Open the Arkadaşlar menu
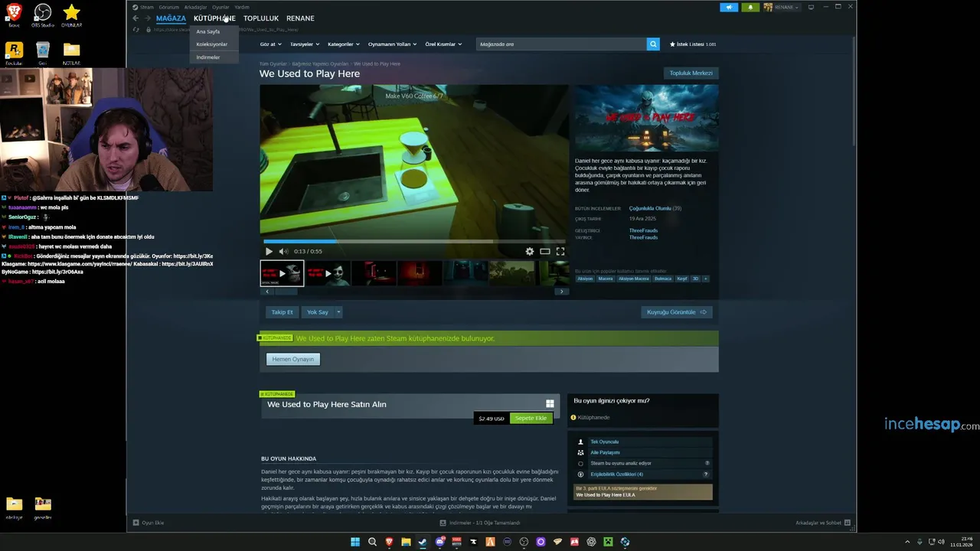The image size is (980, 551). [195, 7]
